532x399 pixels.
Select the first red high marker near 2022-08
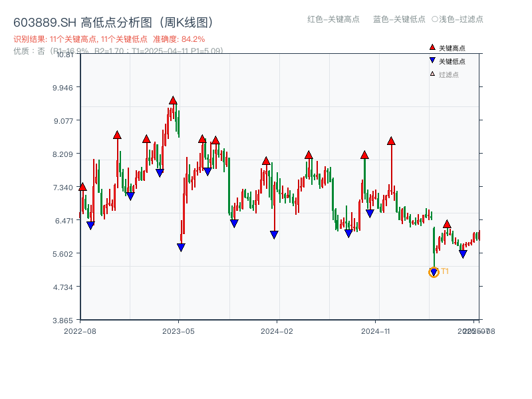click(x=83, y=187)
